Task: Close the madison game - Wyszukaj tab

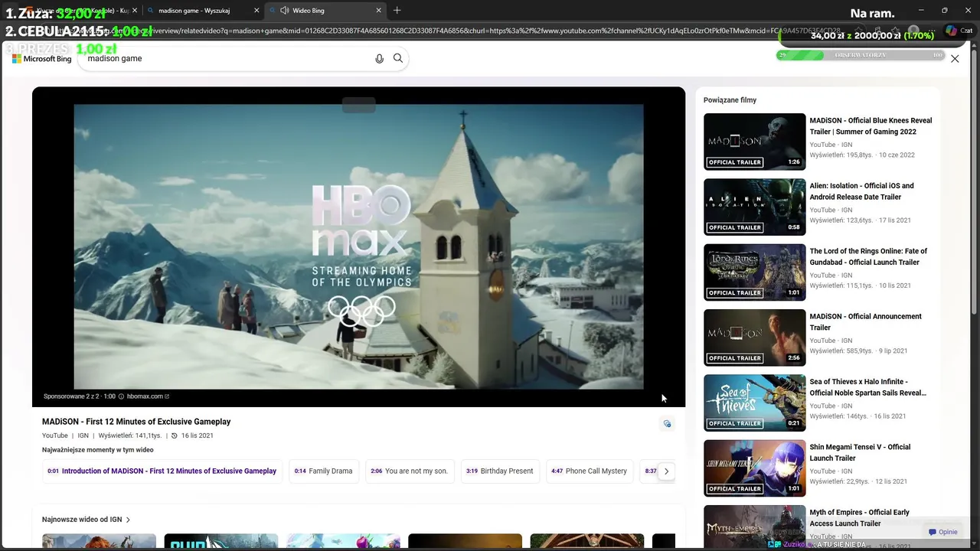Action: [x=256, y=10]
